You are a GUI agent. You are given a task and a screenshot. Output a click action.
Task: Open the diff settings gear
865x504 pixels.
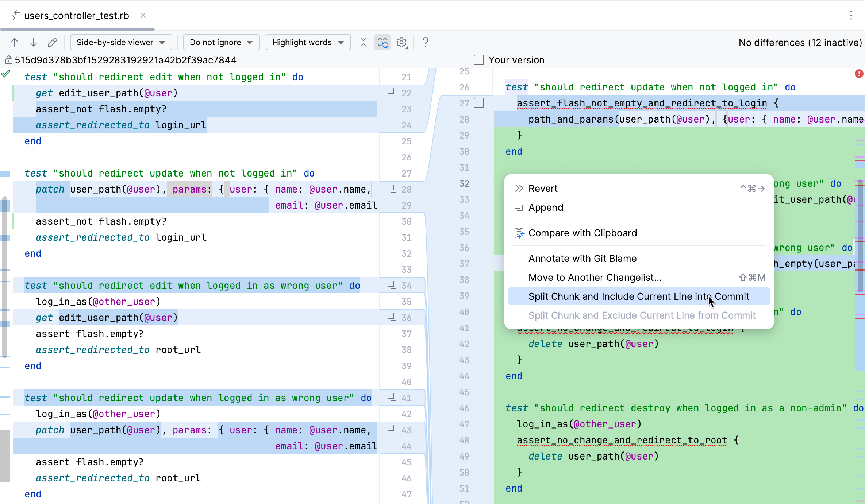(x=402, y=42)
